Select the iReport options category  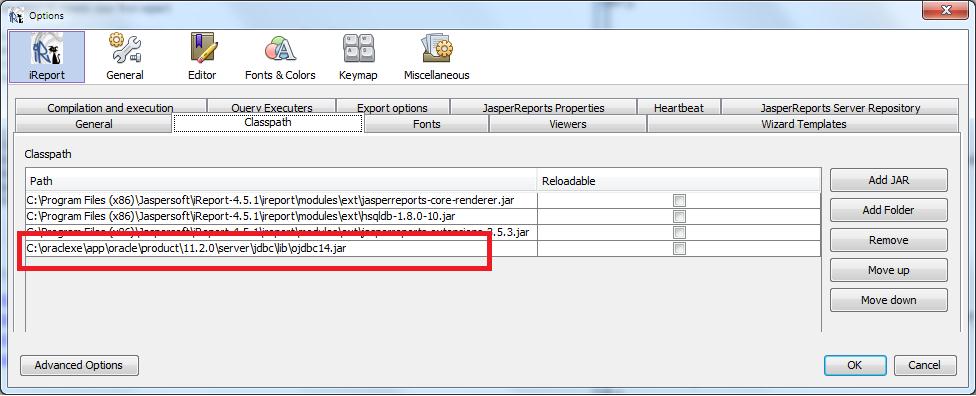pos(47,57)
